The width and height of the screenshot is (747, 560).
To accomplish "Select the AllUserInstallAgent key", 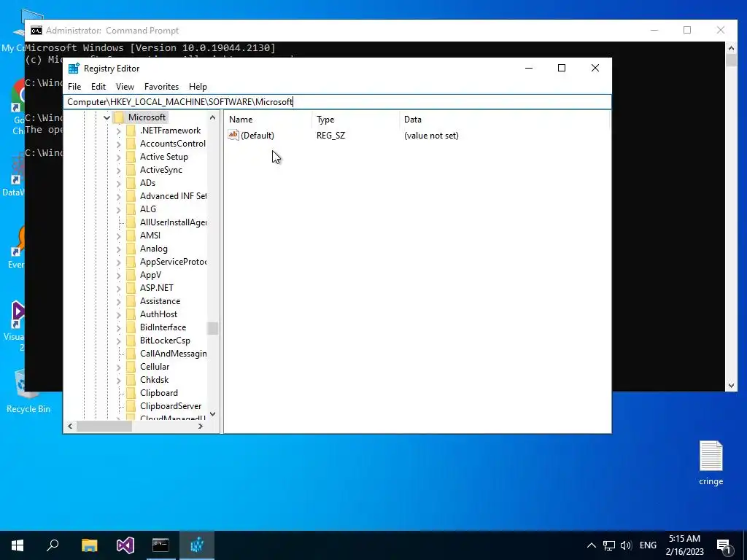I will point(173,222).
